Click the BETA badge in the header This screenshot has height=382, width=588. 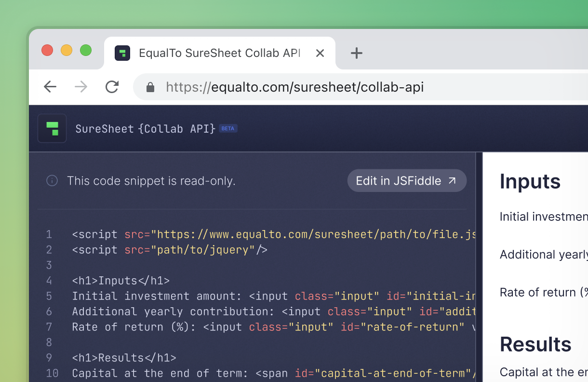[x=228, y=128]
